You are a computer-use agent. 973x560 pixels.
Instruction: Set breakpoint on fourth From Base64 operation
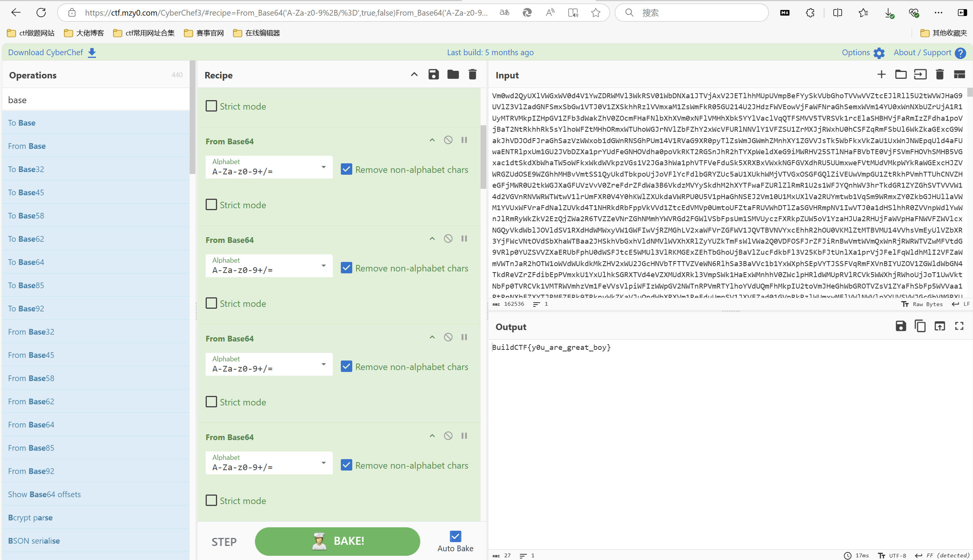(x=464, y=436)
